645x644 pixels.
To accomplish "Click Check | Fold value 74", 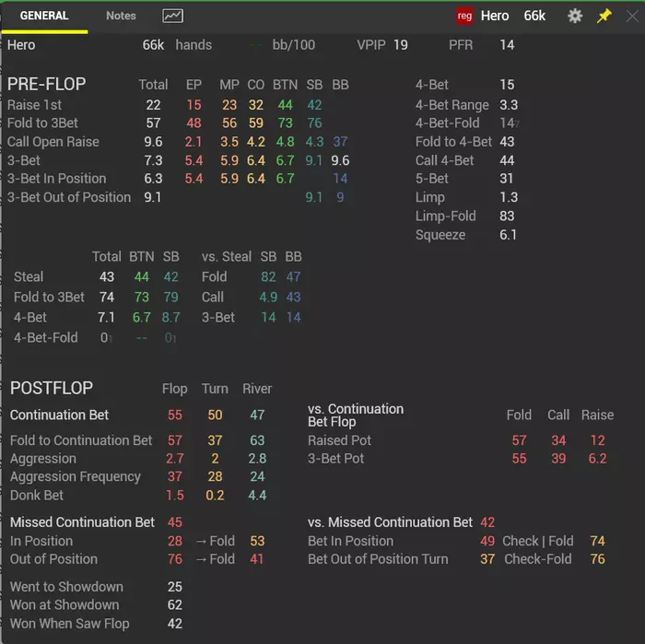I will pyautogui.click(x=597, y=541).
